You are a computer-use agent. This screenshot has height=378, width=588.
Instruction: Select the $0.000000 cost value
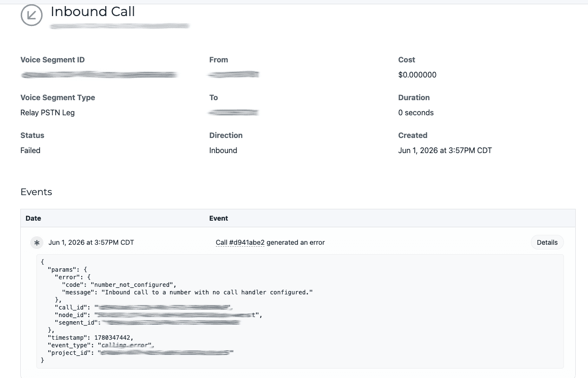point(418,75)
